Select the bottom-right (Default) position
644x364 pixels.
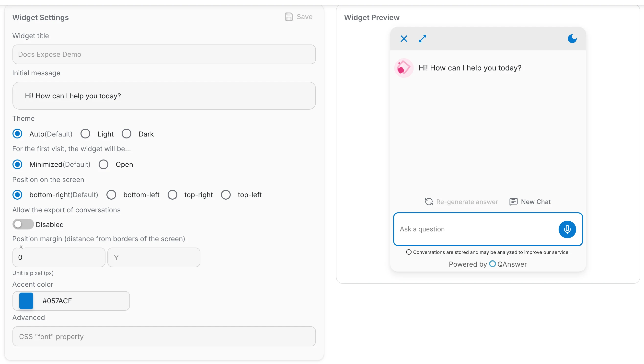pyautogui.click(x=17, y=195)
